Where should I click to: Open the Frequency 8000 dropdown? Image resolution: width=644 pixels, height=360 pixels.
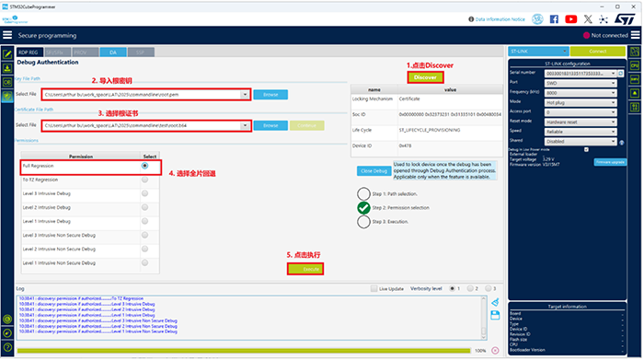[x=581, y=93]
